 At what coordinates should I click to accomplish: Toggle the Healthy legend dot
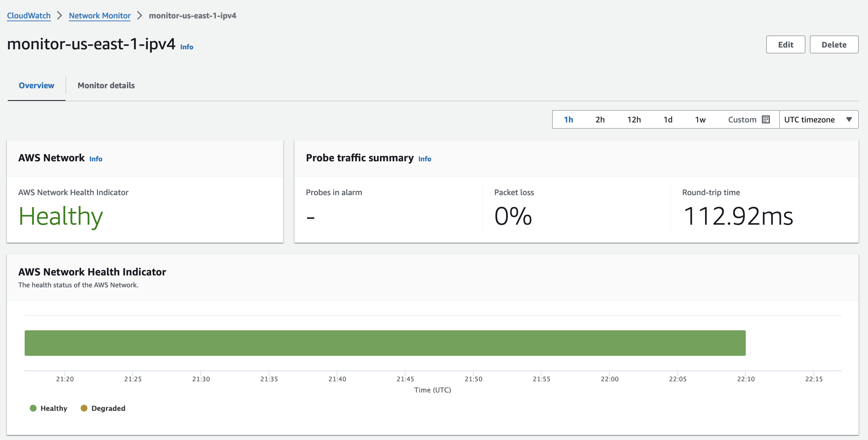tap(33, 408)
